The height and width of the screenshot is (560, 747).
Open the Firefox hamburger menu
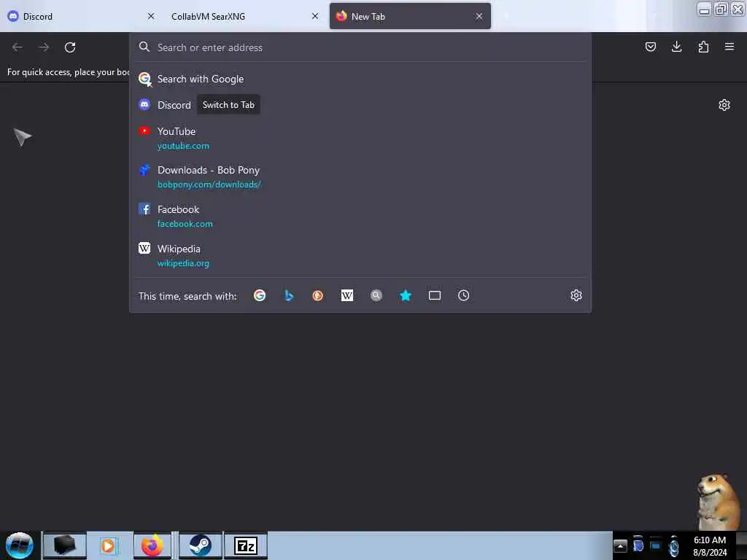[x=729, y=47]
